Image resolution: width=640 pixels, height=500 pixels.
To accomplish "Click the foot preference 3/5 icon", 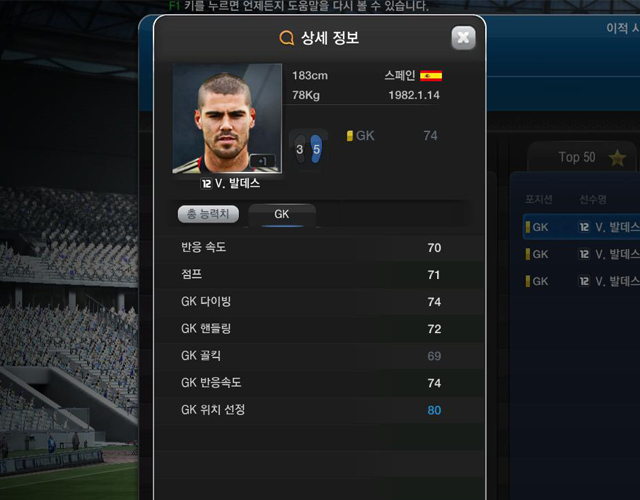I will pos(308,149).
